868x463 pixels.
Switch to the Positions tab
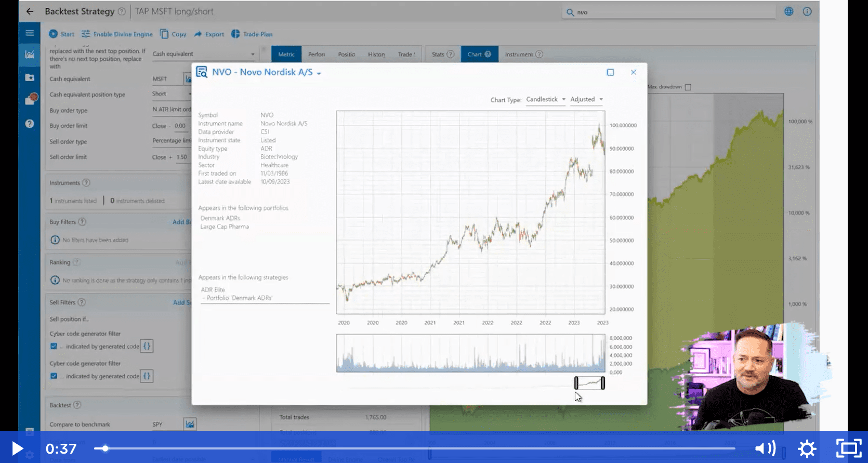[x=346, y=54]
